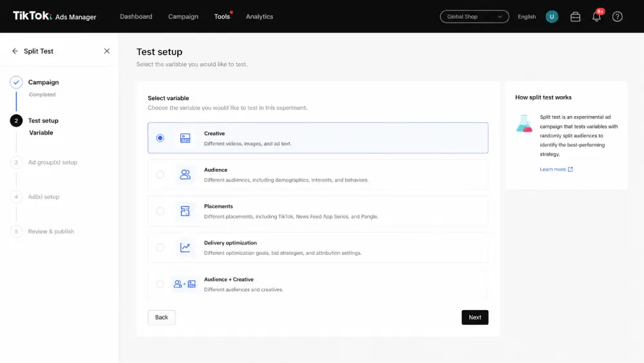Open the Analytics menu item
Viewport: 644px width, 363px height.
tap(259, 17)
